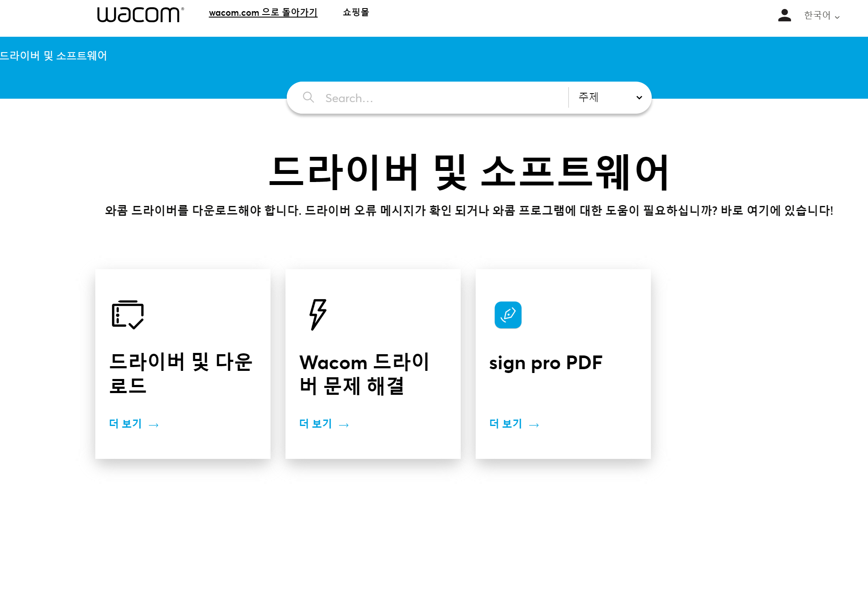Open the 드라이버 및 다운로드 card title
868x605 pixels.
(x=181, y=373)
